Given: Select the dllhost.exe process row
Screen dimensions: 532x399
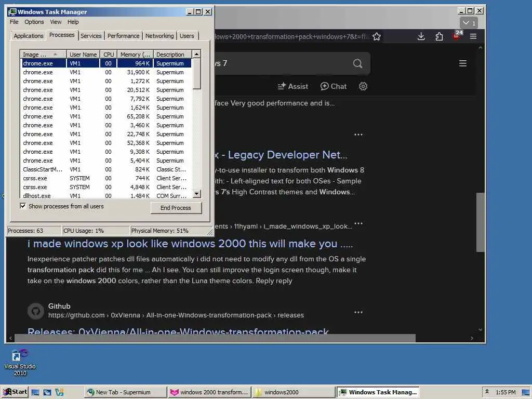Looking at the screenshot, I should pyautogui.click(x=107, y=195).
